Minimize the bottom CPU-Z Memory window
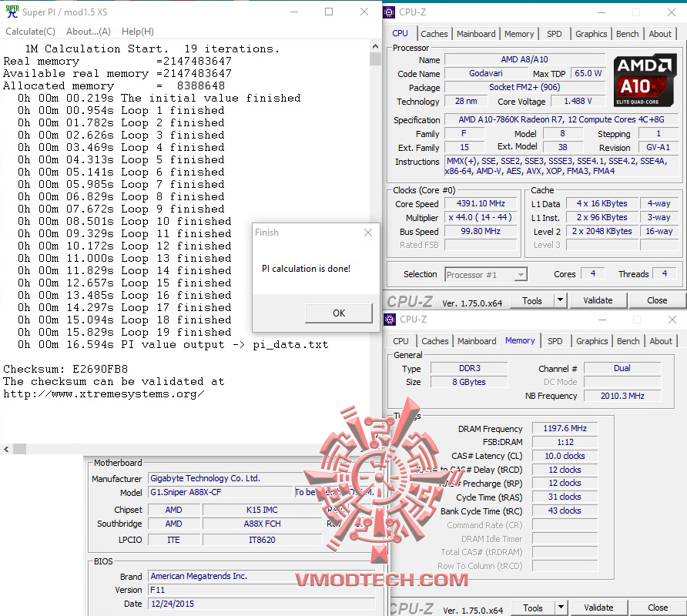687x616 pixels. point(602,320)
